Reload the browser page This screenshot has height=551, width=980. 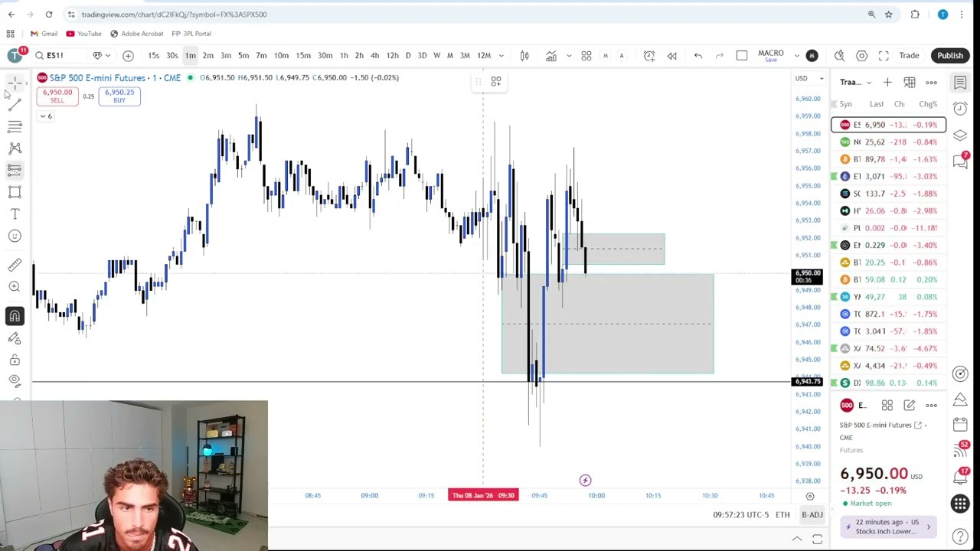[x=48, y=15]
